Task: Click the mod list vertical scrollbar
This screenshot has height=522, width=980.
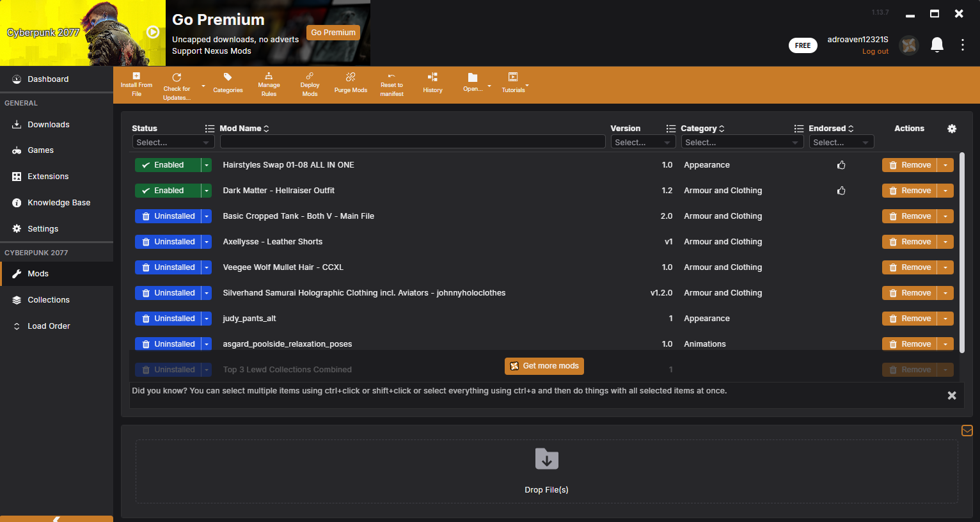Action: coord(962,253)
